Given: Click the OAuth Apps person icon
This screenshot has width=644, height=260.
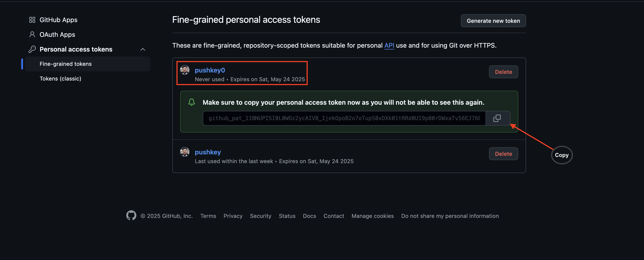Looking at the screenshot, I should (x=32, y=35).
